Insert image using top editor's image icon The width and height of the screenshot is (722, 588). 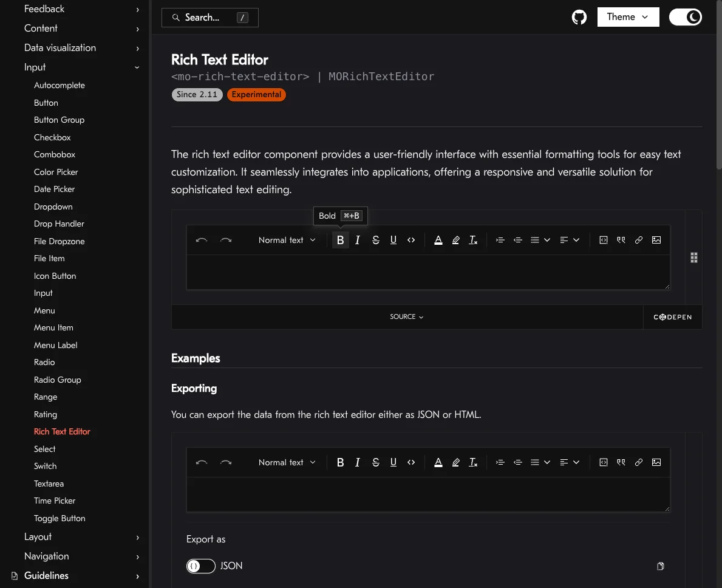(x=656, y=240)
